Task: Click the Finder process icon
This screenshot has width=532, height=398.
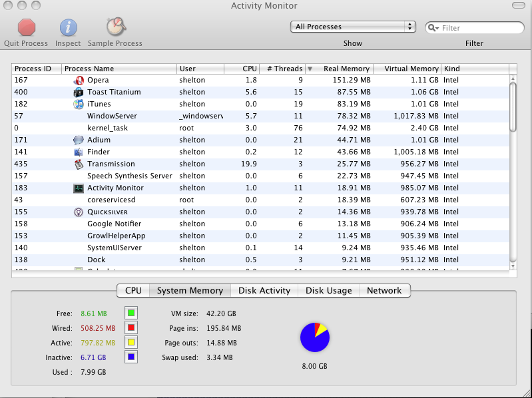Action: [x=79, y=152]
